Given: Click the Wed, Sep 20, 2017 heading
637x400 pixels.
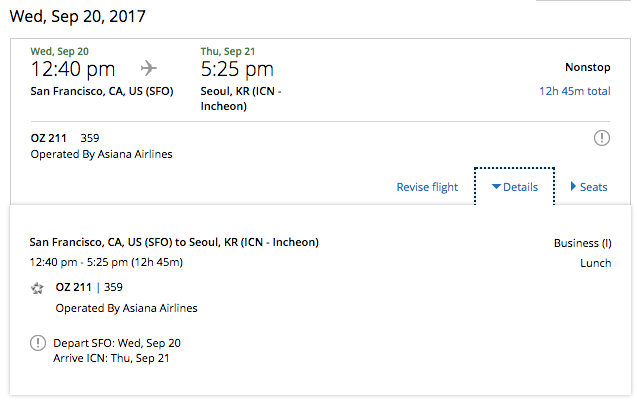Looking at the screenshot, I should pyautogui.click(x=77, y=16).
